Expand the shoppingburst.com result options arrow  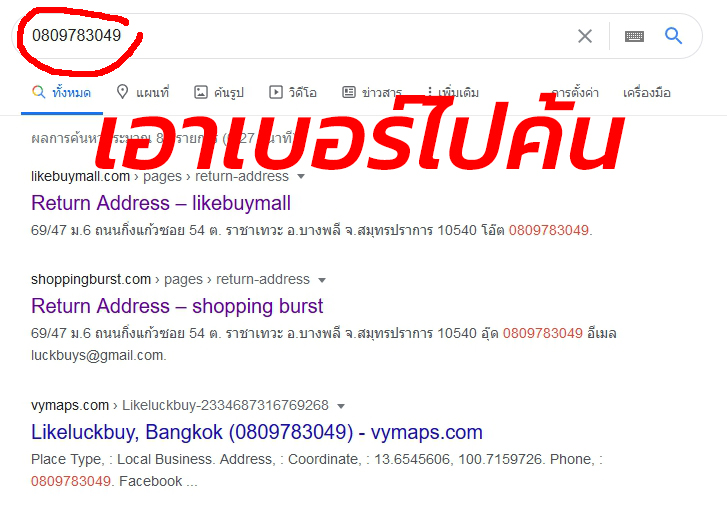pos(322,280)
